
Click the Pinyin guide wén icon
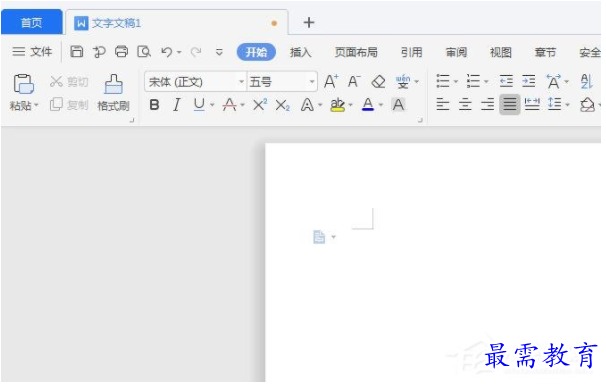point(403,82)
